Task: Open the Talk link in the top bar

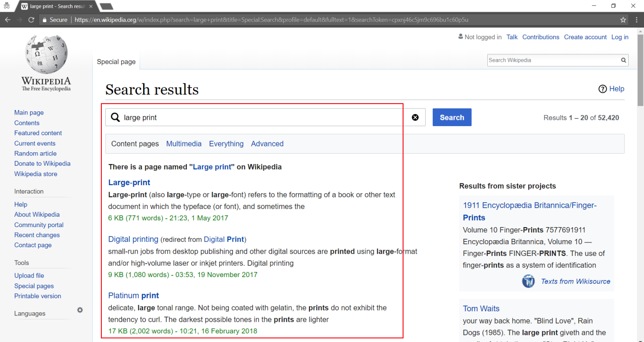Action: tap(512, 37)
